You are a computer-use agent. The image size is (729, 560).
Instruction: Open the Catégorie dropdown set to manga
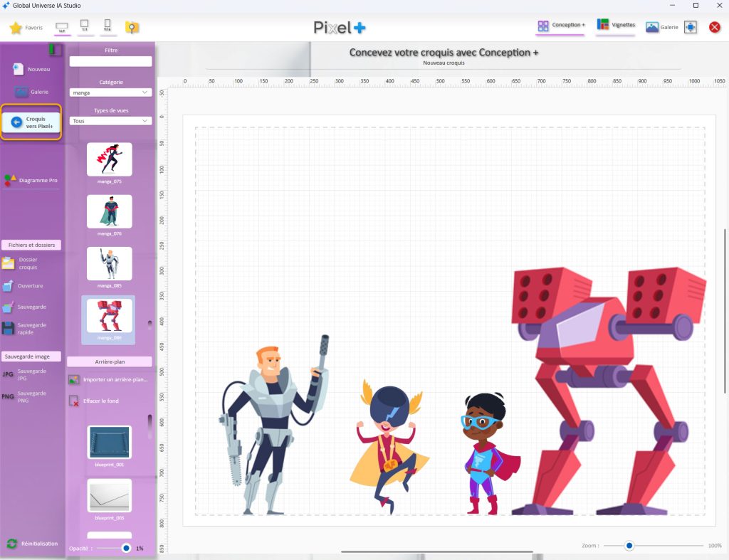(111, 93)
